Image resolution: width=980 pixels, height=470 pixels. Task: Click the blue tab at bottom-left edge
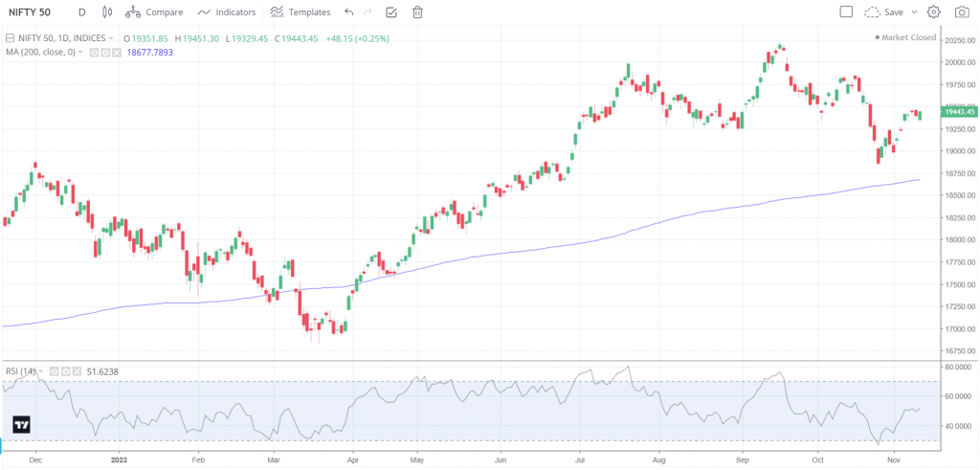1,446
